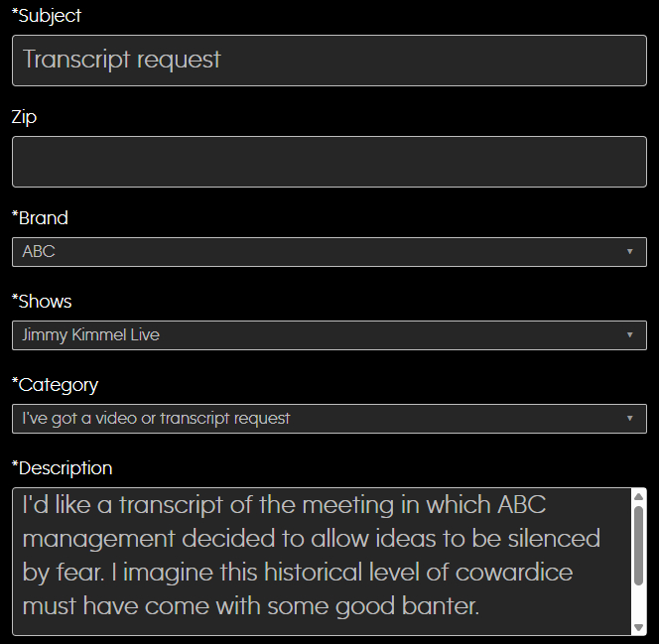Image resolution: width=659 pixels, height=644 pixels.
Task: Click the arrow on the Shows dropdown
Action: 629,335
